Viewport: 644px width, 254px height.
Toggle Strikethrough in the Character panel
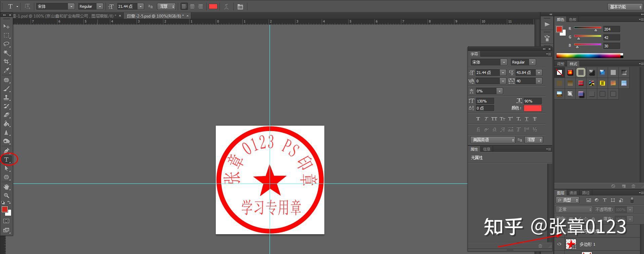535,119
